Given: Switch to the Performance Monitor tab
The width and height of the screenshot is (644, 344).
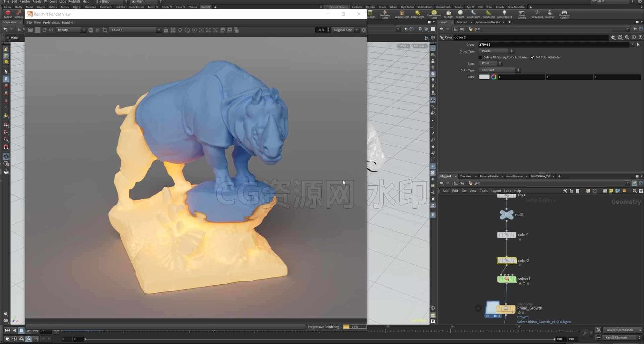Looking at the screenshot, I should (488, 22).
